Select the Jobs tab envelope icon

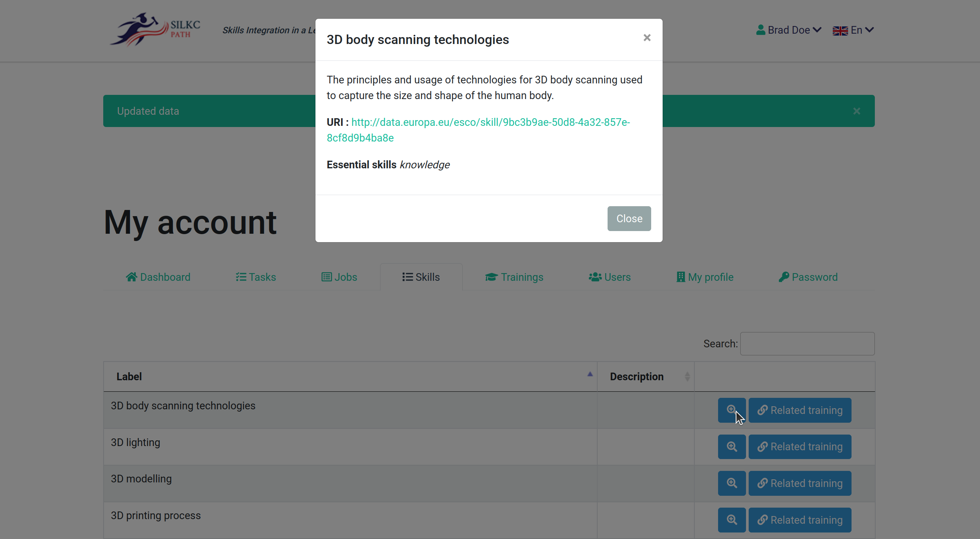click(327, 277)
